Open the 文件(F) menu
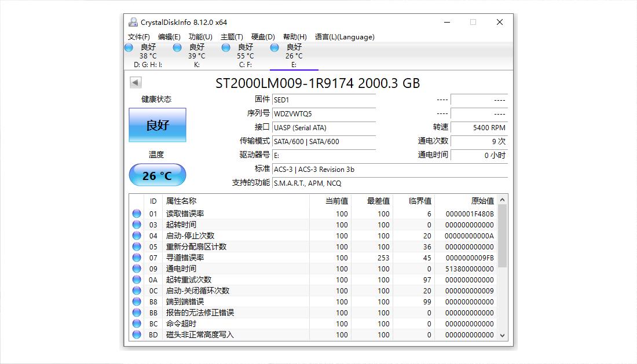The image size is (637, 364). (x=138, y=36)
